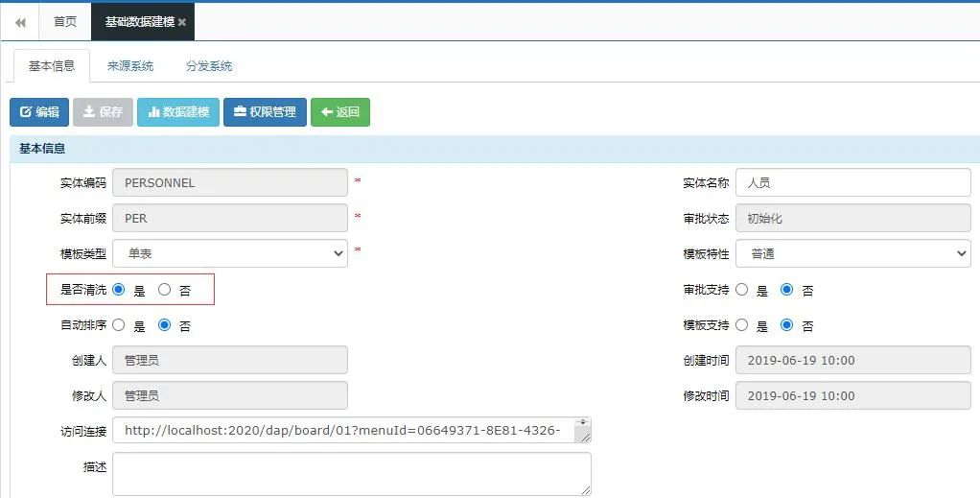The height and width of the screenshot is (498, 980).
Task: Click the disabled 保存 button
Action: tap(104, 112)
